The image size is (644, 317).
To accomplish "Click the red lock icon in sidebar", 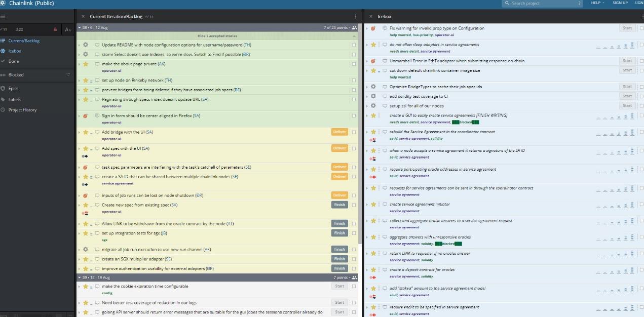I will coord(55,29).
